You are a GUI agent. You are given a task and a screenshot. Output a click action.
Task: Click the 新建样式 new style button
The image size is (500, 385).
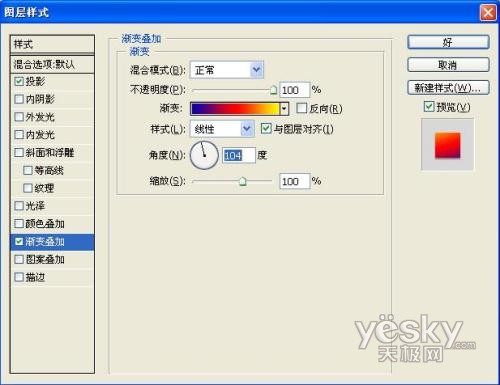point(448,88)
